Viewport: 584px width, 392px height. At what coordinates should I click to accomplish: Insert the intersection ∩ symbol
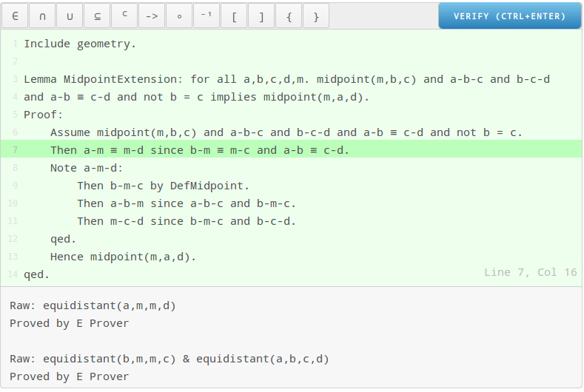pos(42,16)
